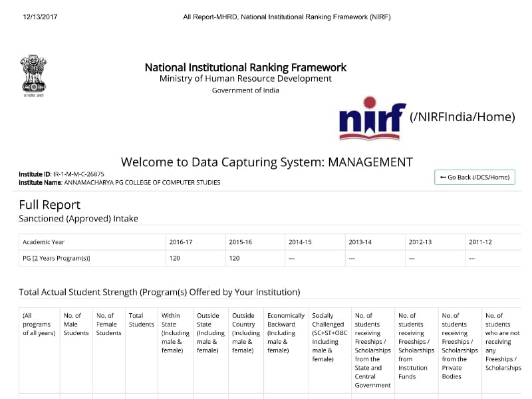Viewport: 532px width, 399px height.
Task: Click the 2013-14 column header
Action: coord(360,242)
